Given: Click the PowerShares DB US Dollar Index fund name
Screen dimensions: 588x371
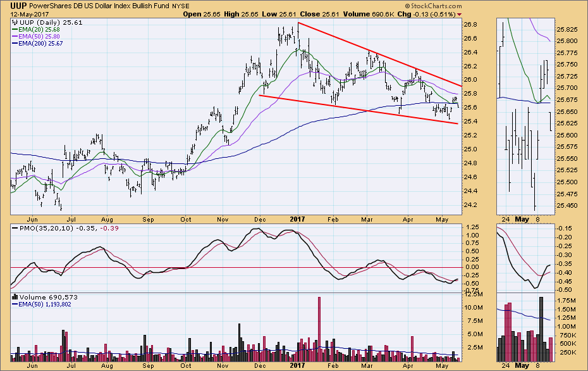Looking at the screenshot, I should click(99, 6).
